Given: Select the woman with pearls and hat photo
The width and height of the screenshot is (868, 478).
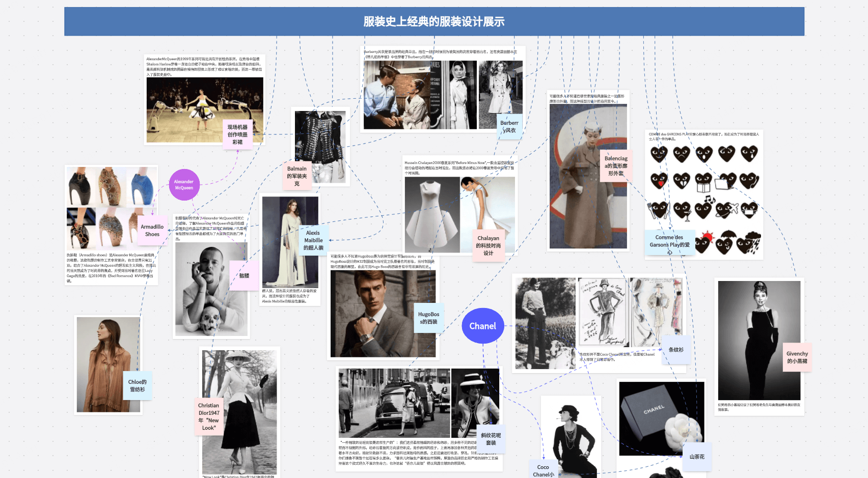Looking at the screenshot, I should 475,403.
